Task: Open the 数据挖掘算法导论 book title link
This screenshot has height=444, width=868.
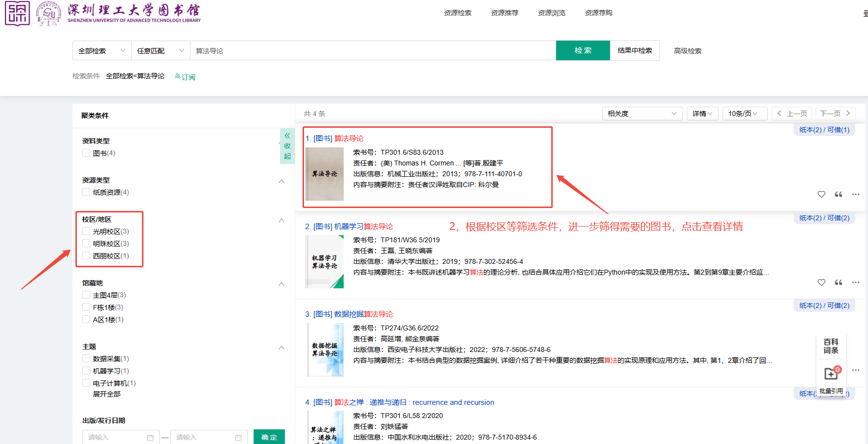Action: (x=363, y=314)
